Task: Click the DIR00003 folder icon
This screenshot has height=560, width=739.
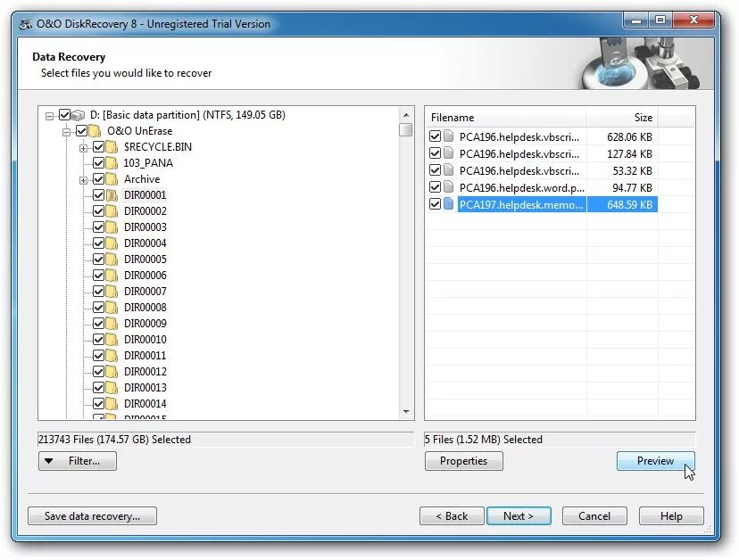Action: coord(112,227)
